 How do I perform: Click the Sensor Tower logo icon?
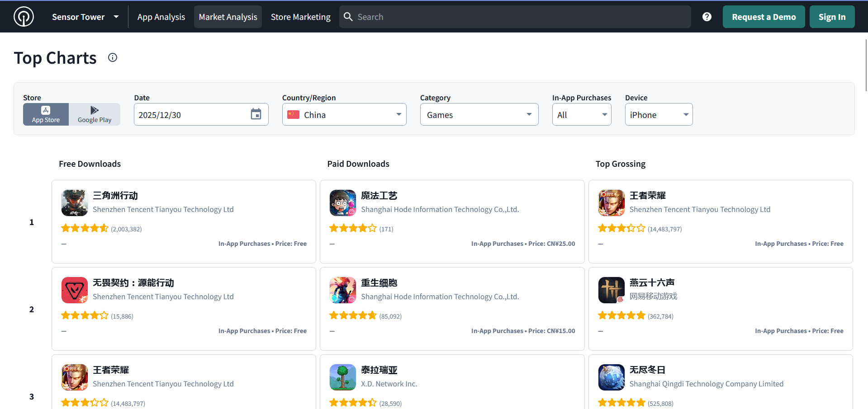click(24, 17)
